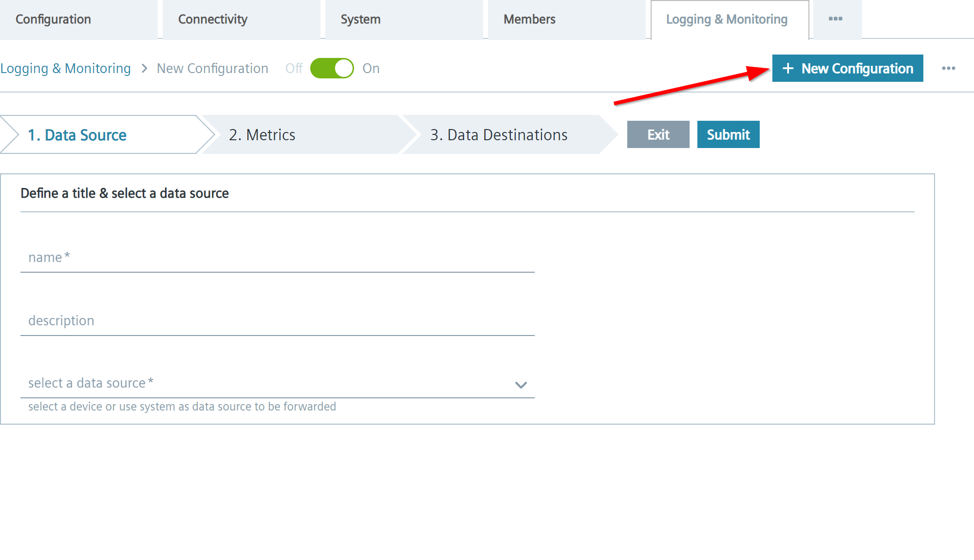Click the Exit button

tap(658, 135)
